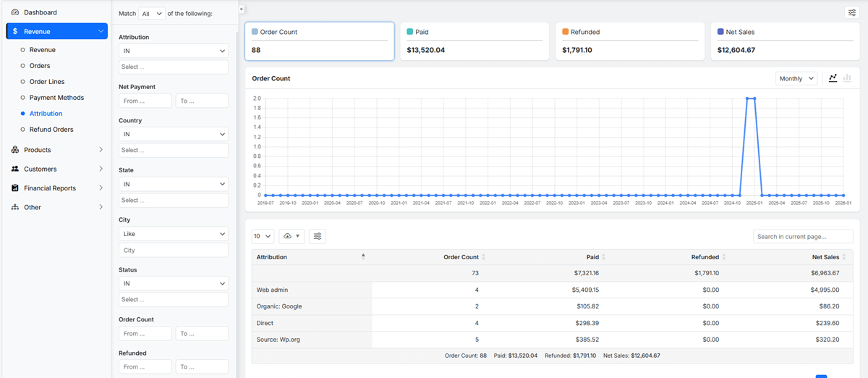
Task: Open the Monthly interval dropdown
Action: tap(796, 78)
